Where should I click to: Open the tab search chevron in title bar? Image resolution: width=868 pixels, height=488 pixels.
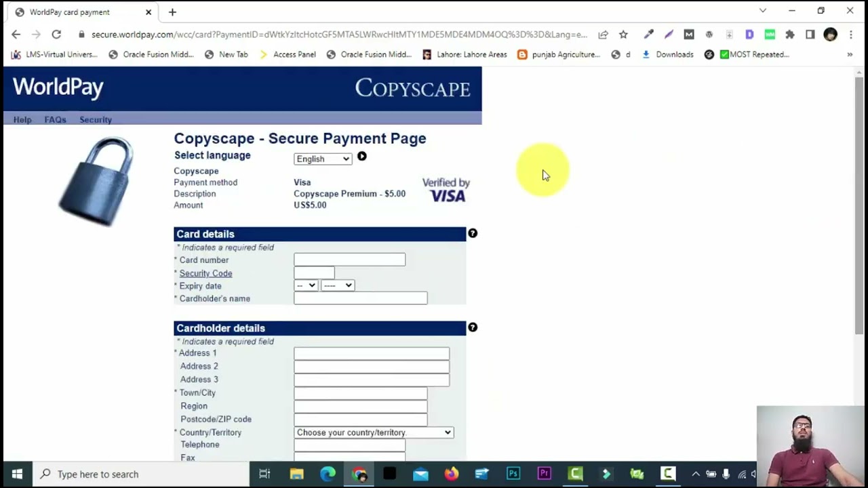click(x=763, y=11)
